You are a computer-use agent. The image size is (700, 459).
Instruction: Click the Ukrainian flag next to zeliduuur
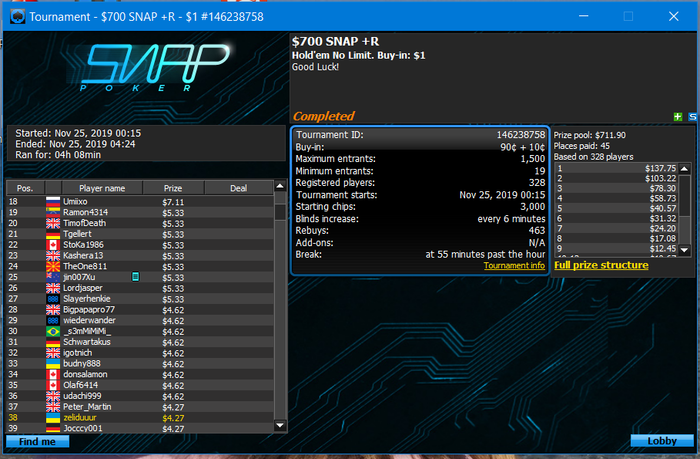(x=53, y=418)
